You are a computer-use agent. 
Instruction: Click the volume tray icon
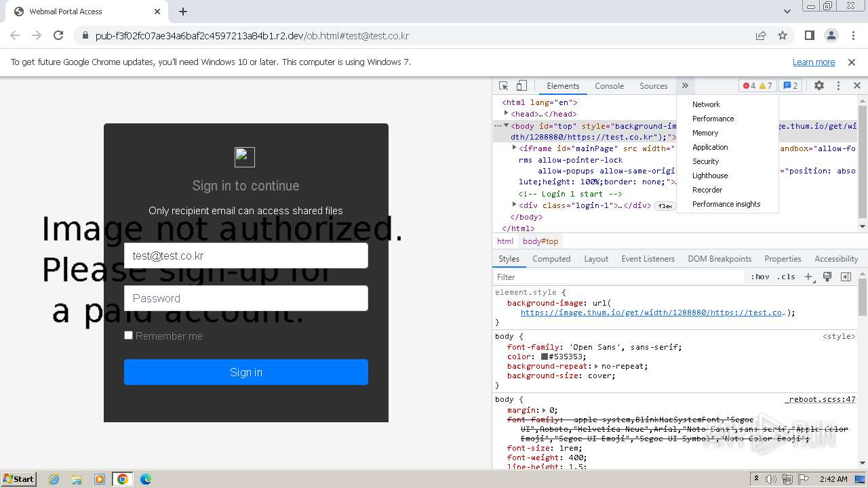pyautogui.click(x=771, y=479)
